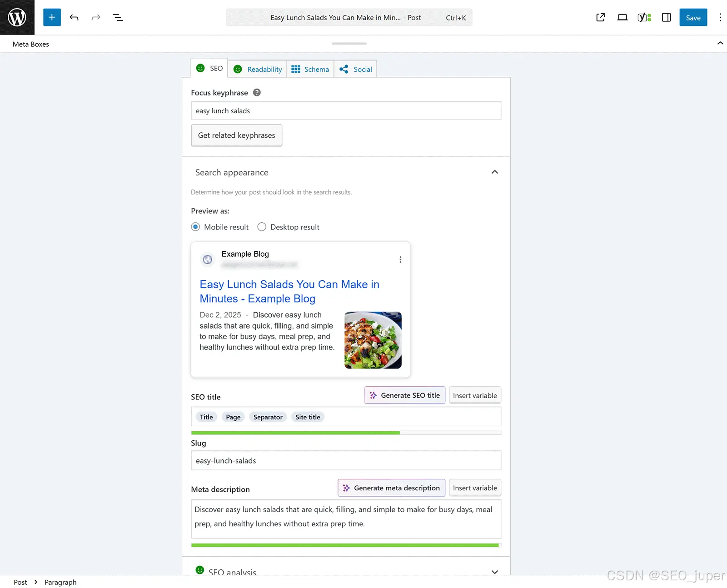Click the laptop preview device icon
The width and height of the screenshot is (727, 588).
[622, 17]
